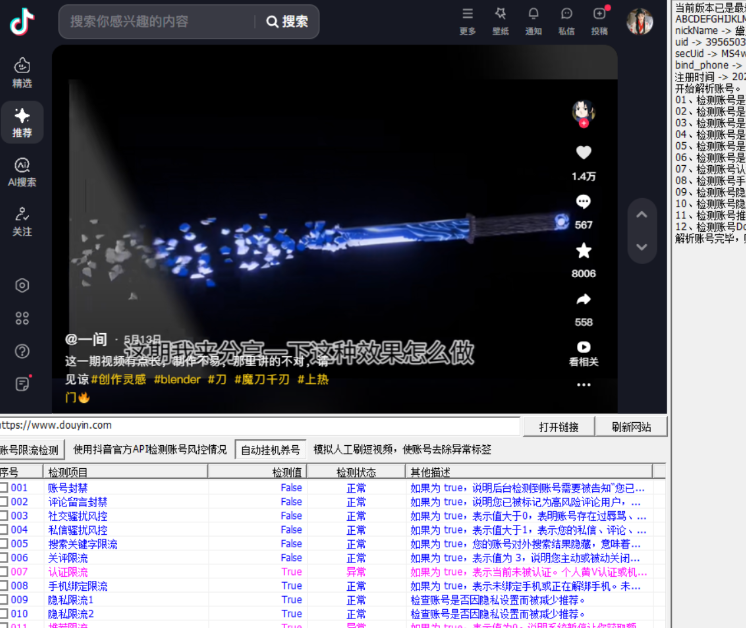Open comments with the 567 bubble icon

coord(583,202)
